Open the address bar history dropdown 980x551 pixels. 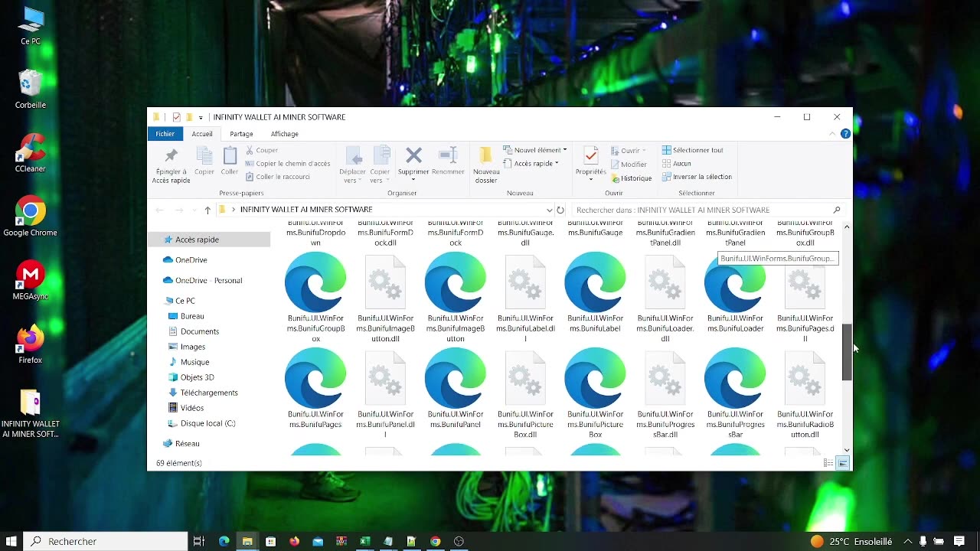point(549,210)
